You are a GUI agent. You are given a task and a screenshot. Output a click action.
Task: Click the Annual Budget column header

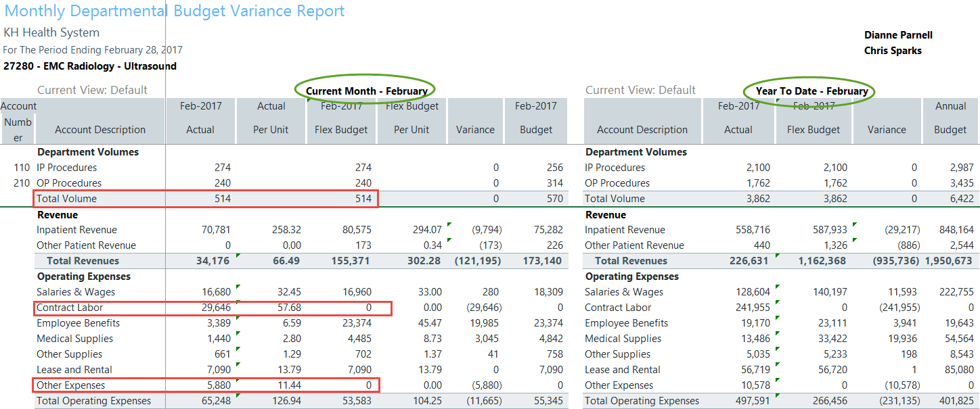[950, 118]
